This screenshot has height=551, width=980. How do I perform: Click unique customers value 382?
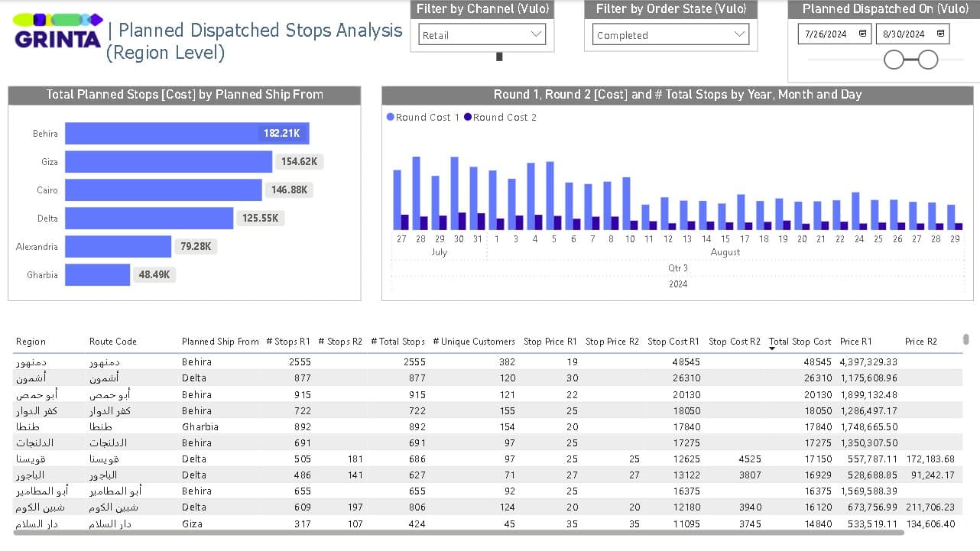tap(507, 362)
